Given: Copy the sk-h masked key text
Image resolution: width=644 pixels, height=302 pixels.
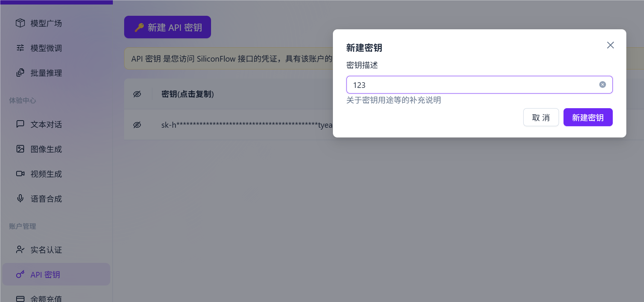Looking at the screenshot, I should click(x=247, y=125).
